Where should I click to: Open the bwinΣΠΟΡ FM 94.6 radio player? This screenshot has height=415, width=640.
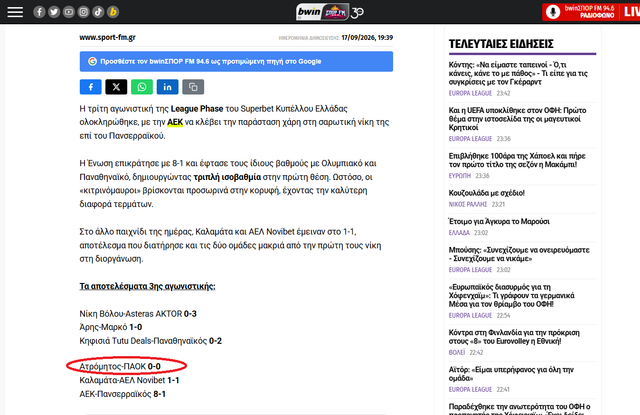(591, 12)
